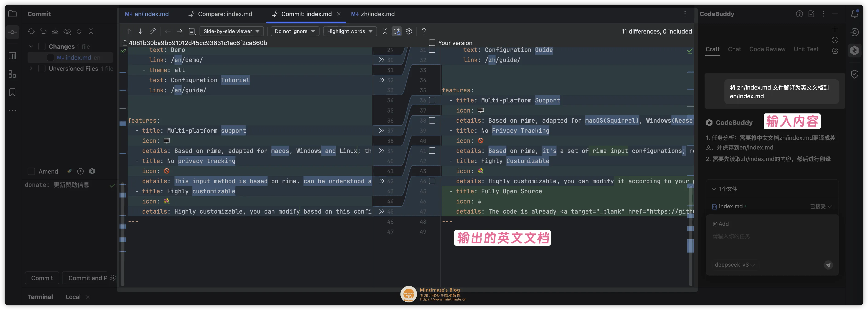Open Bookmarks tool window icon
868x310 pixels.
tap(12, 92)
